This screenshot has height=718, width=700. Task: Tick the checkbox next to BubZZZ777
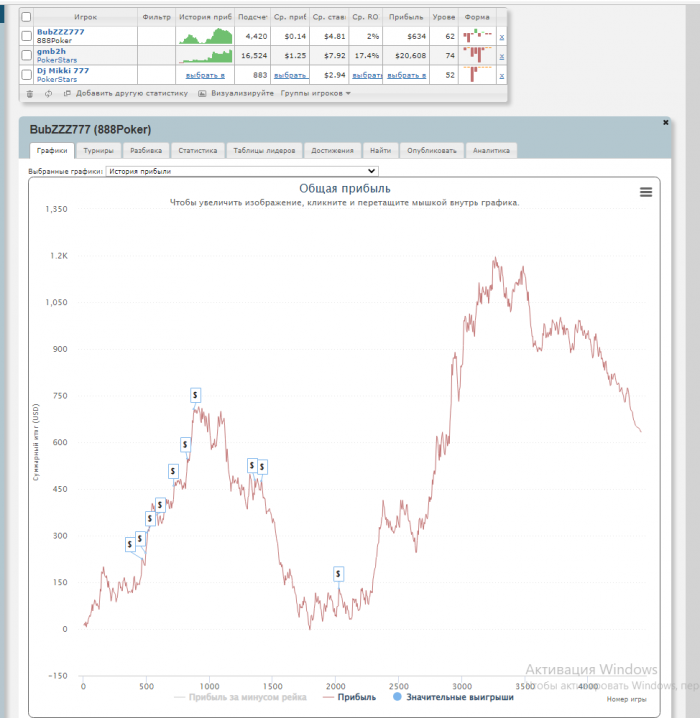point(27,36)
